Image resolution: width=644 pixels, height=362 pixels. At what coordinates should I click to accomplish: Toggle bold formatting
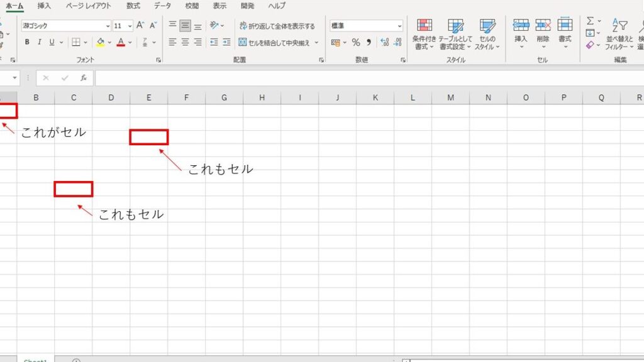coord(27,42)
